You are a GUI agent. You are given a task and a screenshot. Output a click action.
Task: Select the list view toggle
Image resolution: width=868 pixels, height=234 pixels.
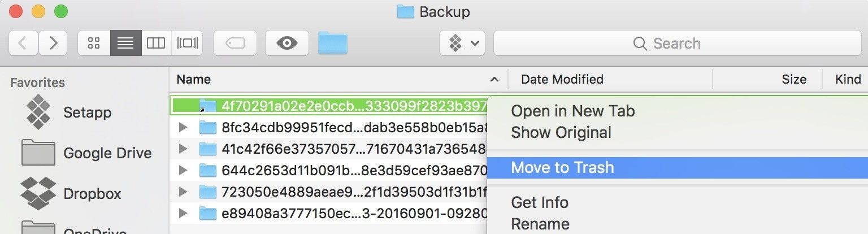pos(125,44)
